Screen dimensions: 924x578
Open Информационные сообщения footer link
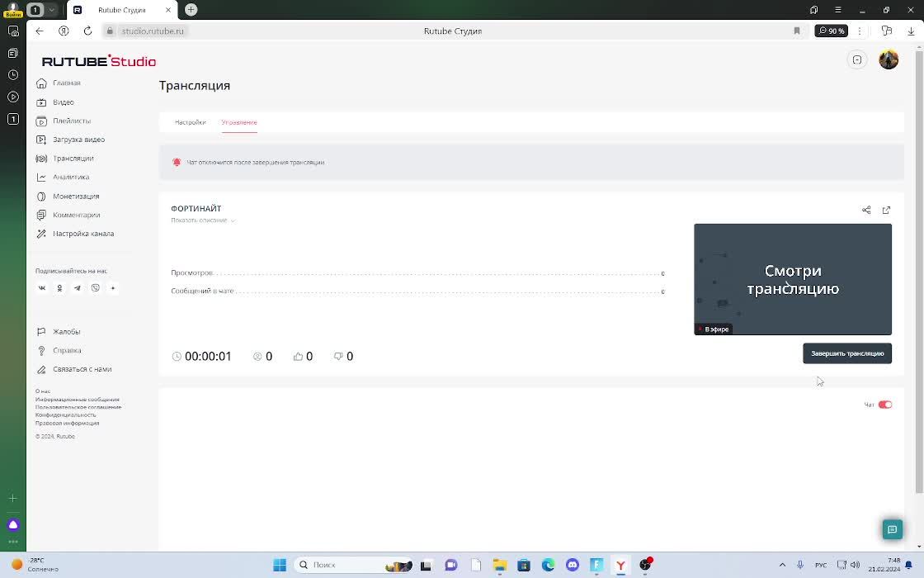(x=78, y=400)
